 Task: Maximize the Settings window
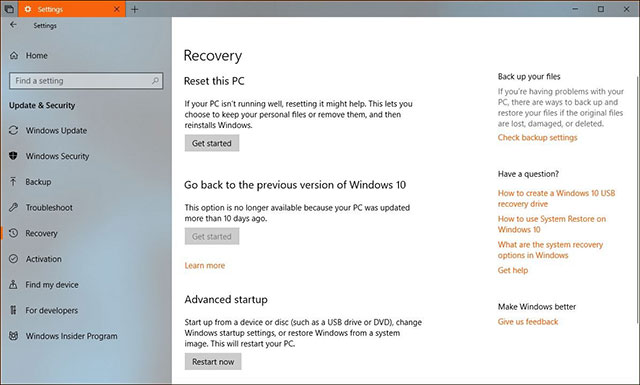601,9
